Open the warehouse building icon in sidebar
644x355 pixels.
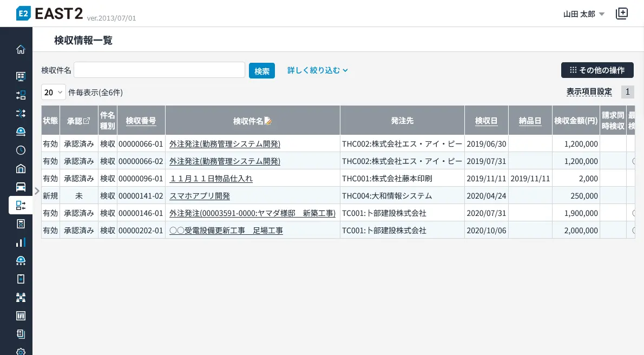pyautogui.click(x=21, y=168)
